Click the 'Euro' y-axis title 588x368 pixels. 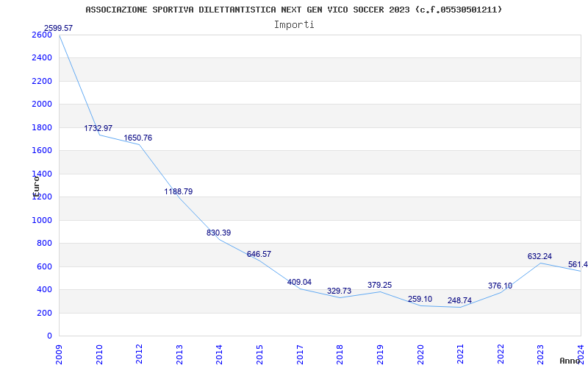[x=36, y=187]
